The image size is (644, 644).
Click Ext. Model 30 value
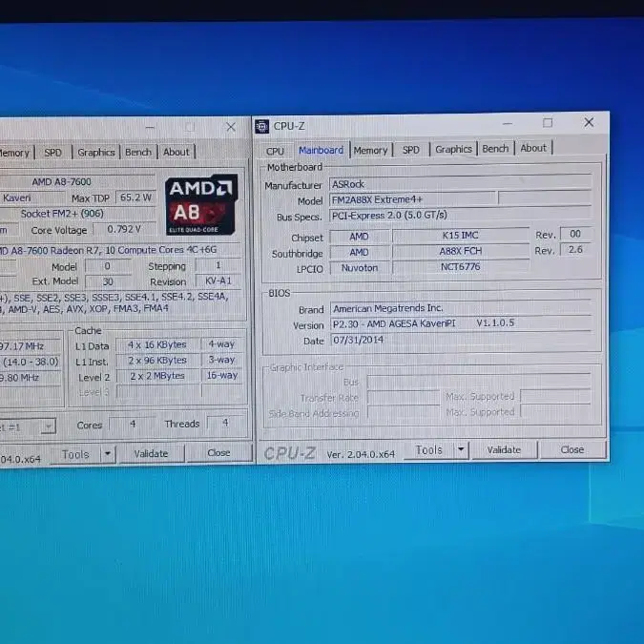[x=108, y=281]
